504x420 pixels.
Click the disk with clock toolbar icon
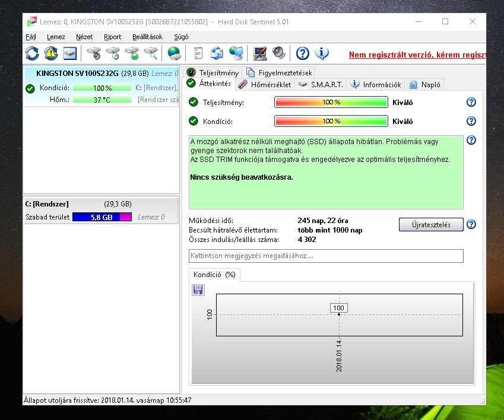coord(113,53)
